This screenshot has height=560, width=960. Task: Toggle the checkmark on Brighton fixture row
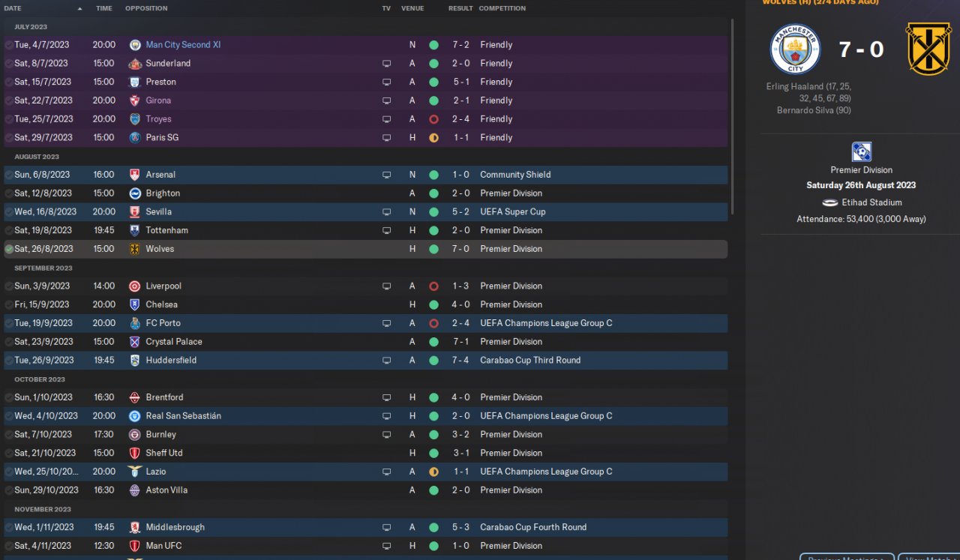tap(9, 193)
